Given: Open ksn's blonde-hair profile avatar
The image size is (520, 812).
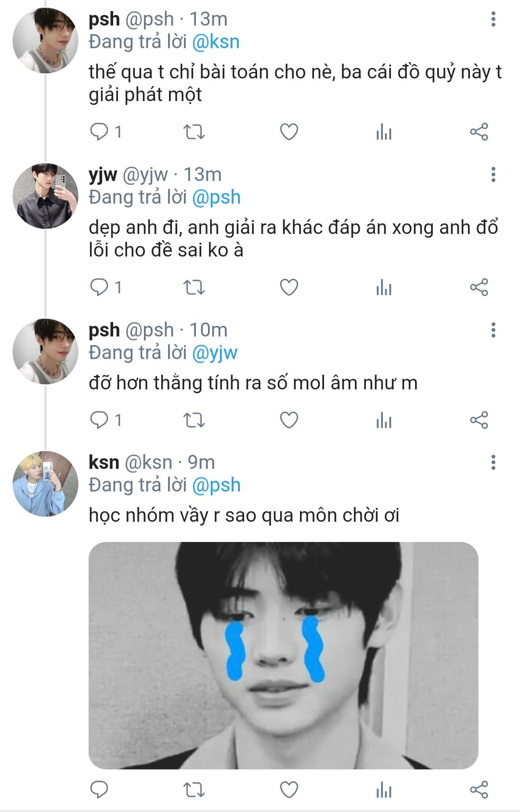Looking at the screenshot, I should (x=45, y=484).
